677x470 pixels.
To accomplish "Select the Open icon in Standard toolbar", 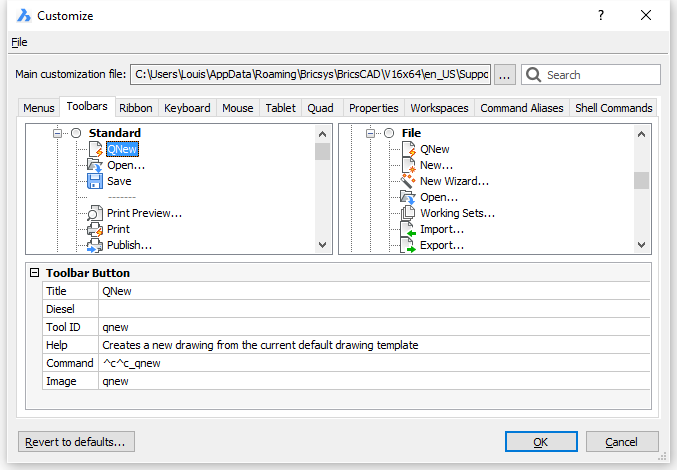I will [95, 165].
